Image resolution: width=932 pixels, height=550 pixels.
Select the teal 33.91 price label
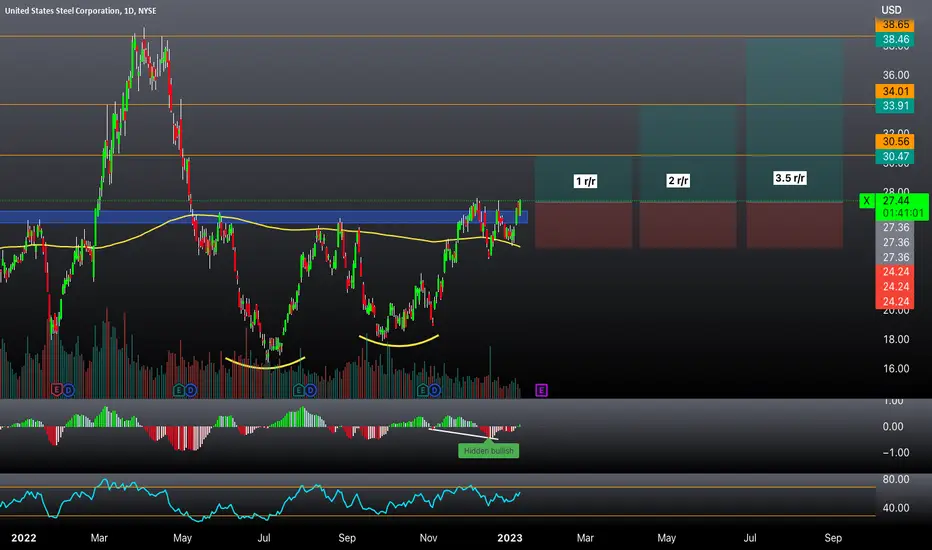[x=895, y=106]
